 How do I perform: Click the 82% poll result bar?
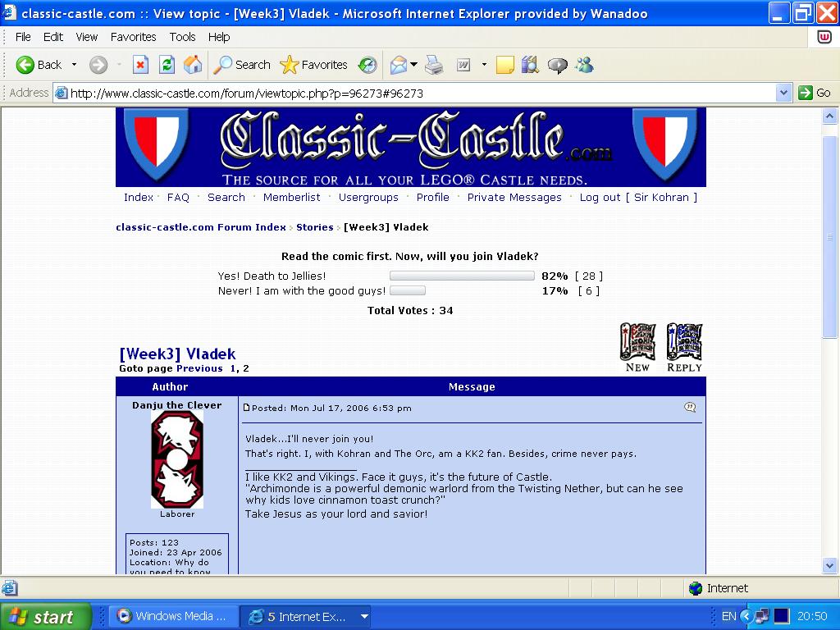click(462, 276)
